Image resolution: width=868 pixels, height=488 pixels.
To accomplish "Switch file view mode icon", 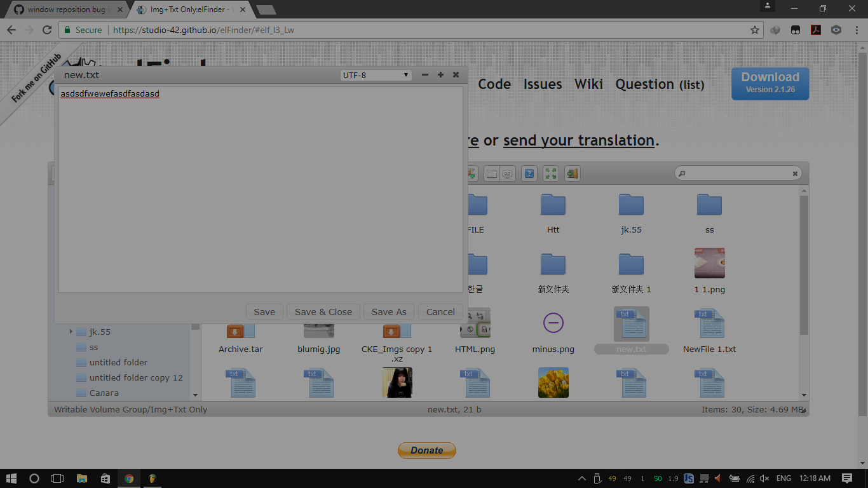I will 492,173.
